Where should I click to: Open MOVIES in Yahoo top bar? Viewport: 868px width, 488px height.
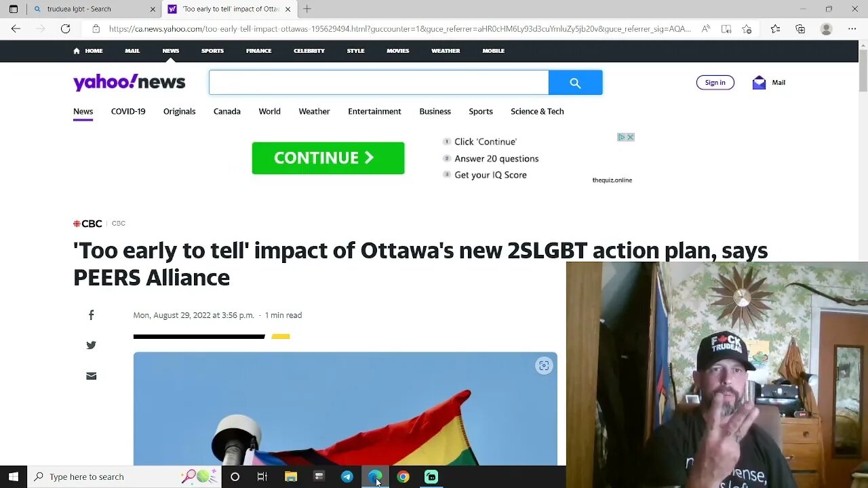pyautogui.click(x=397, y=51)
